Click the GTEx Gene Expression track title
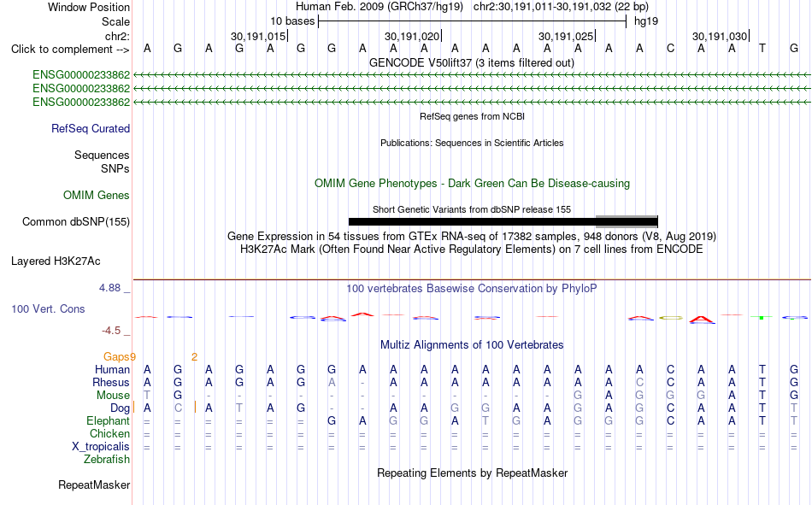The width and height of the screenshot is (812, 505). coord(472,236)
